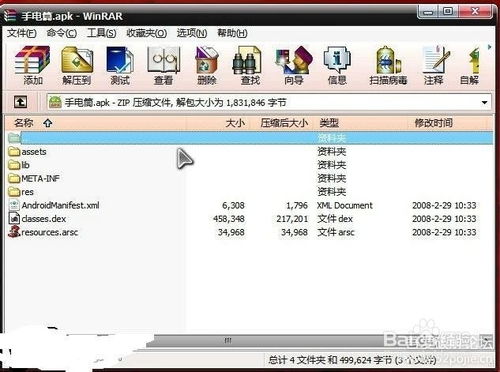This screenshot has height=372, width=500.
Task: Run the 测试 (Test) archive tool
Action: coord(120,65)
